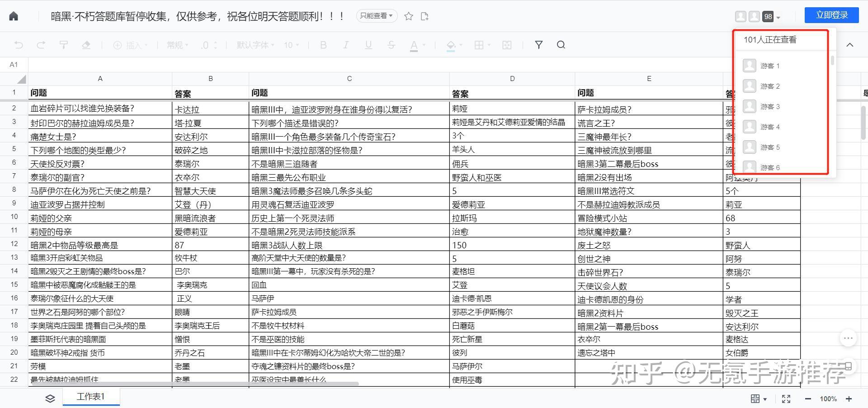Screen dimensions: 868x408
Task: Click the cell containing 卡达拉
Action: coord(210,109)
